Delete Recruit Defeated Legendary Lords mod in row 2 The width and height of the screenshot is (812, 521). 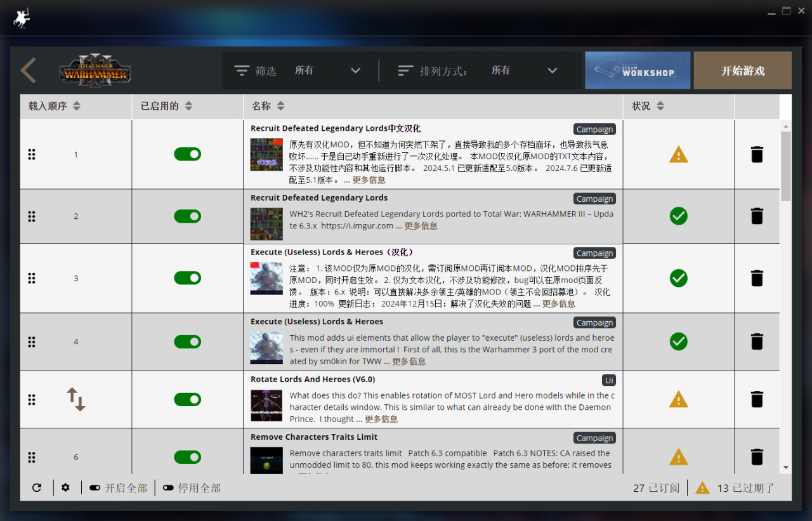tap(757, 216)
